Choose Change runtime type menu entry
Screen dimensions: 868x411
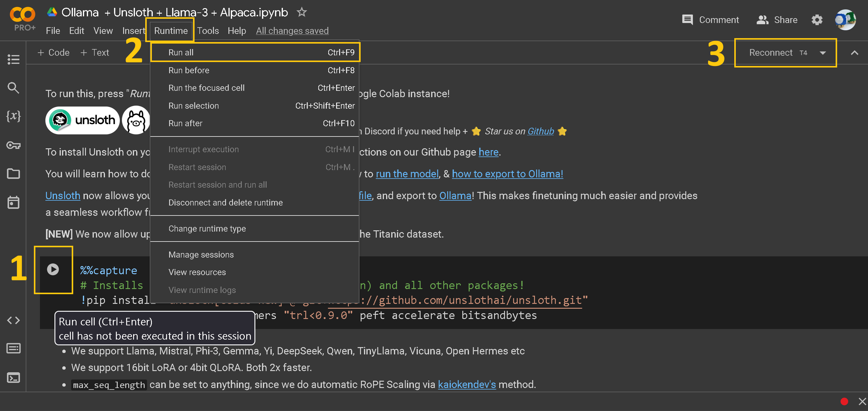[x=207, y=229]
